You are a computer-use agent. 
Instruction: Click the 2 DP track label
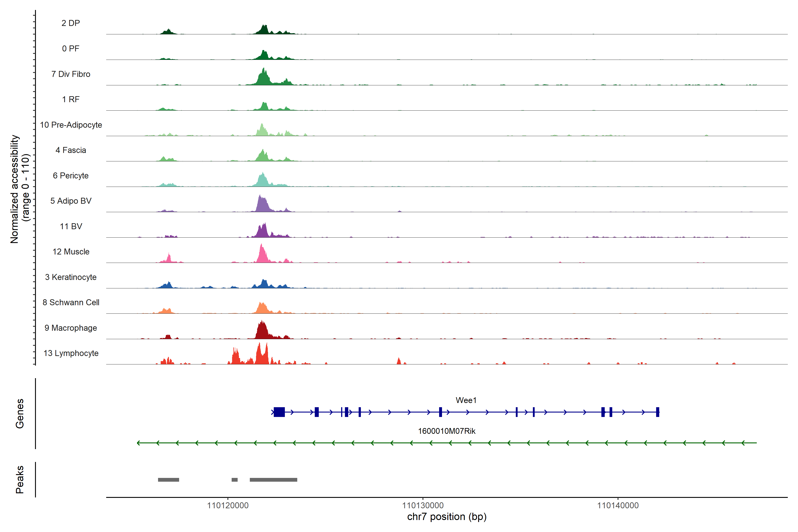pos(70,23)
